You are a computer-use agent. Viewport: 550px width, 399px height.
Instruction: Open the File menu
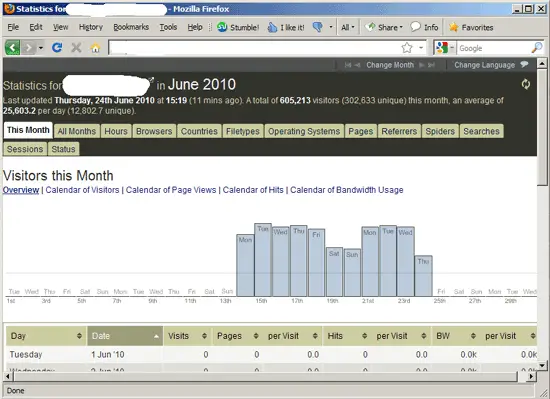click(13, 27)
